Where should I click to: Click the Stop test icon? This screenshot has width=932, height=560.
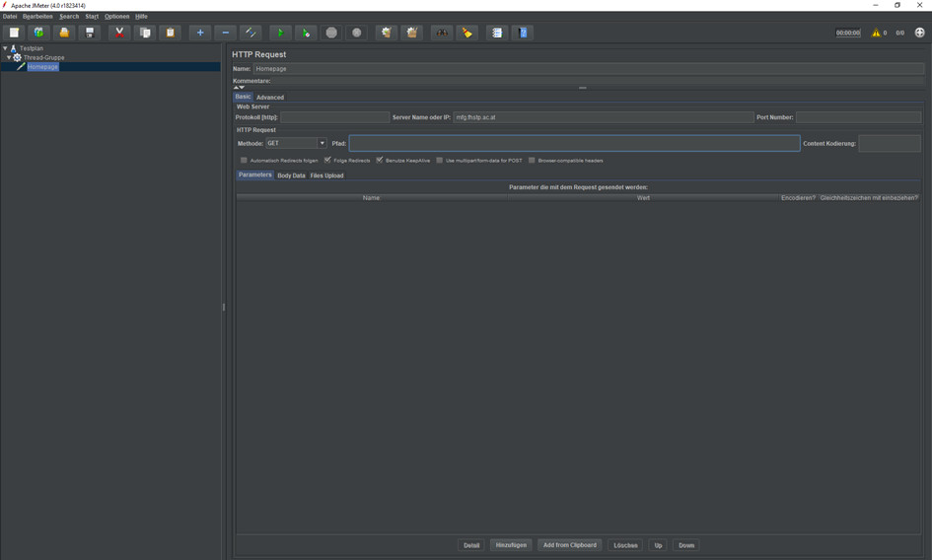coord(331,33)
